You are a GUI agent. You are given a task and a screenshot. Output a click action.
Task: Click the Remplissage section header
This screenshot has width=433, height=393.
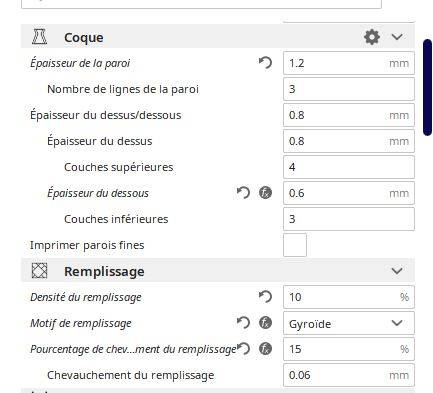point(218,271)
